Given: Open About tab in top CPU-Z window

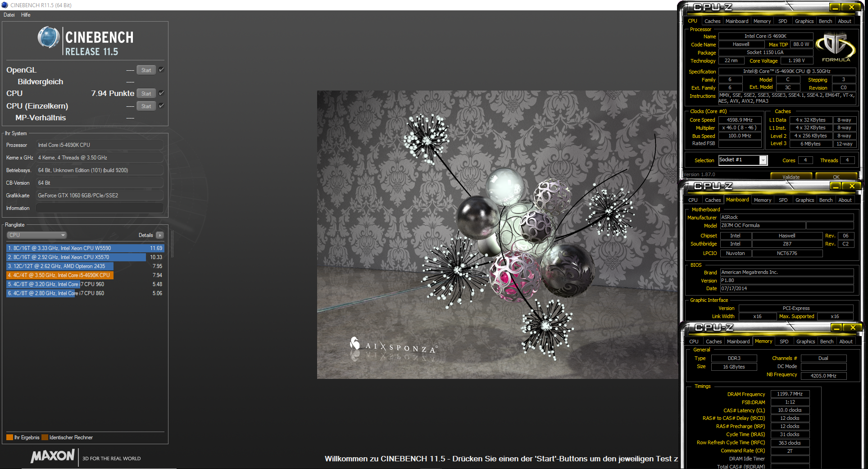Looking at the screenshot, I should [x=845, y=21].
